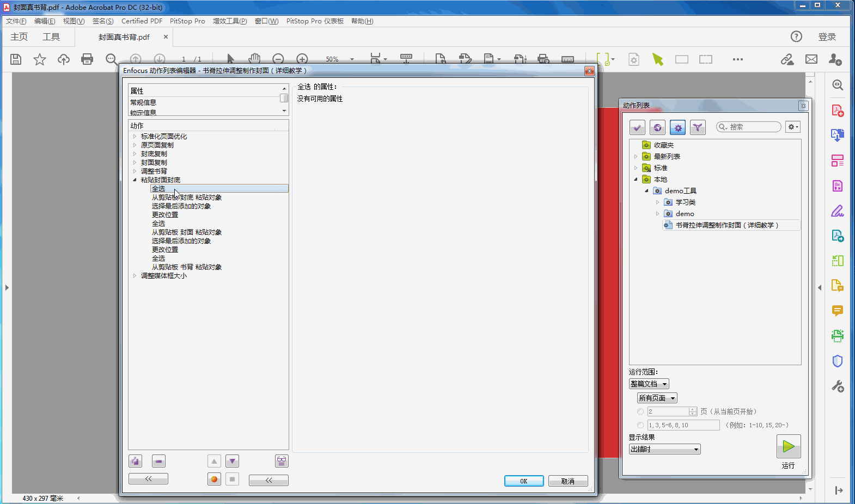Select 从剪贴板 书脊 粘贴对象 action
The height and width of the screenshot is (504, 855).
(x=187, y=267)
